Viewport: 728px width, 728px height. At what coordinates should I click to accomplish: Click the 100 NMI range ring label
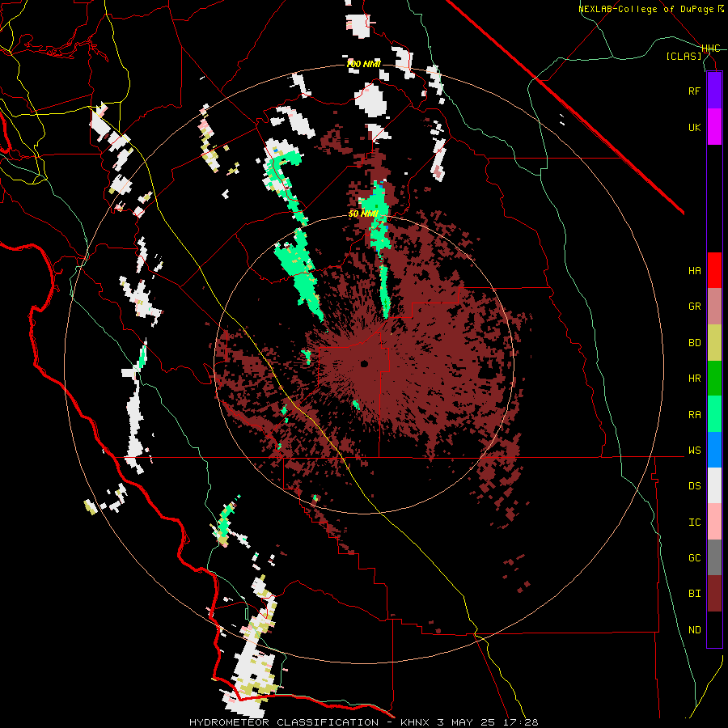(363, 64)
